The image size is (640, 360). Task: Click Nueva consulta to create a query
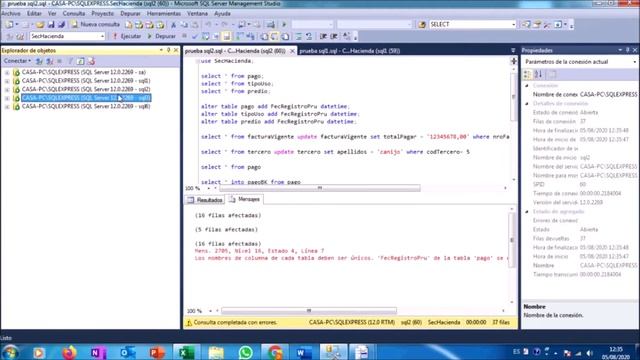click(x=95, y=24)
